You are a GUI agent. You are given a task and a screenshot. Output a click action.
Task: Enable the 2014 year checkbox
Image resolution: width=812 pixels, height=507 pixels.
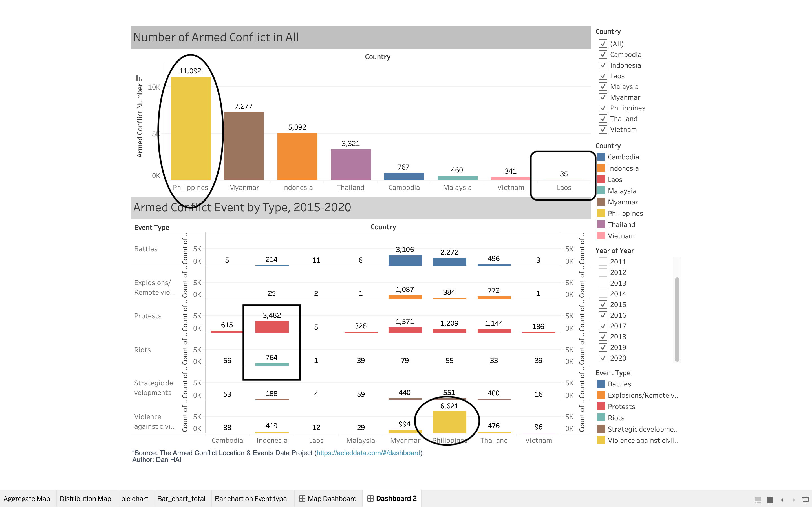pyautogui.click(x=603, y=294)
